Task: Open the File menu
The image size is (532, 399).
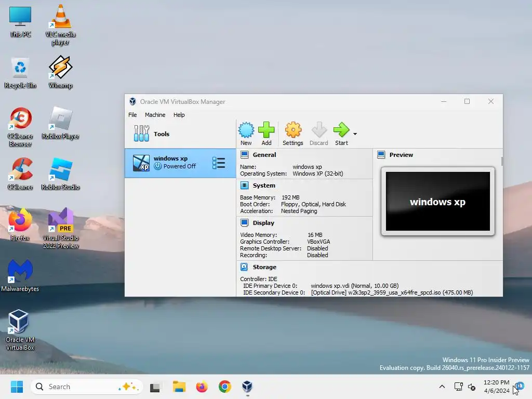Action: tap(132, 115)
